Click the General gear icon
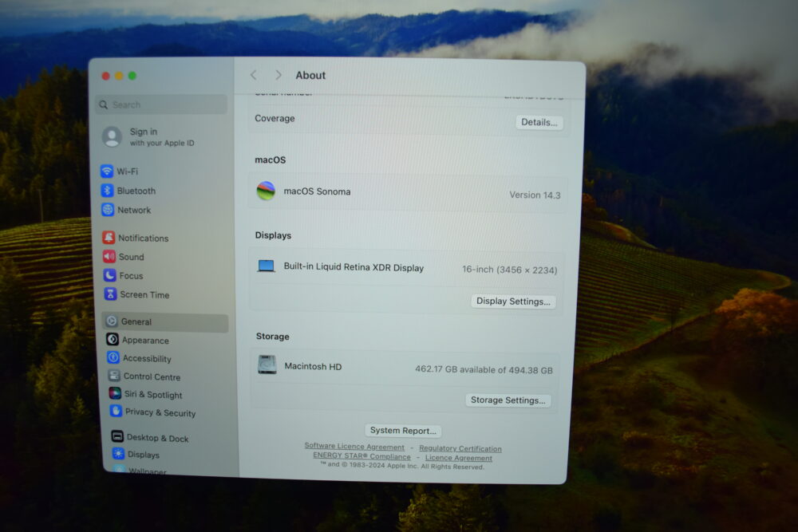This screenshot has height=532, width=798. (112, 321)
